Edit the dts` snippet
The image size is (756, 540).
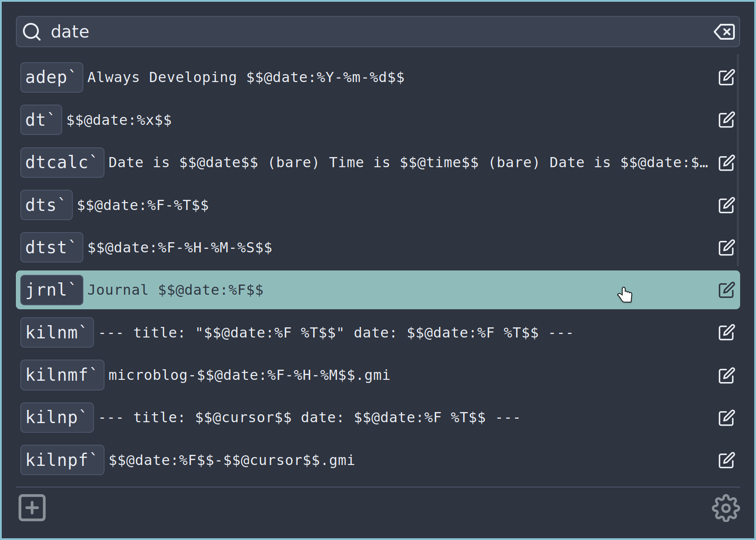(x=726, y=205)
